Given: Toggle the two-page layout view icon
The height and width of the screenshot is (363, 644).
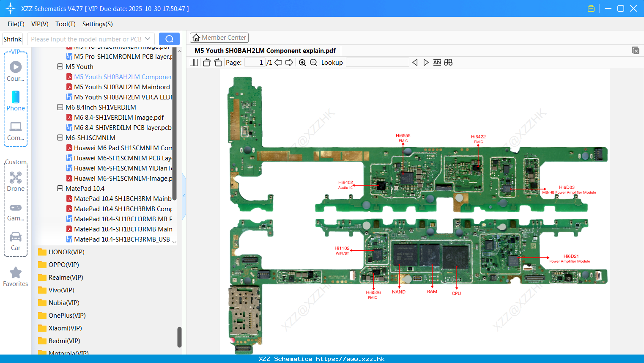Looking at the screenshot, I should click(194, 63).
